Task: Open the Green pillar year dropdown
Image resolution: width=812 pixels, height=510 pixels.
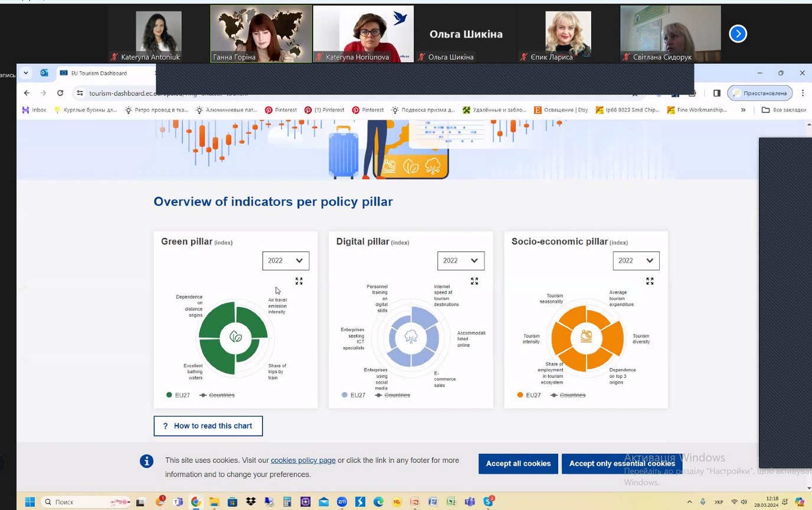Action: point(286,261)
